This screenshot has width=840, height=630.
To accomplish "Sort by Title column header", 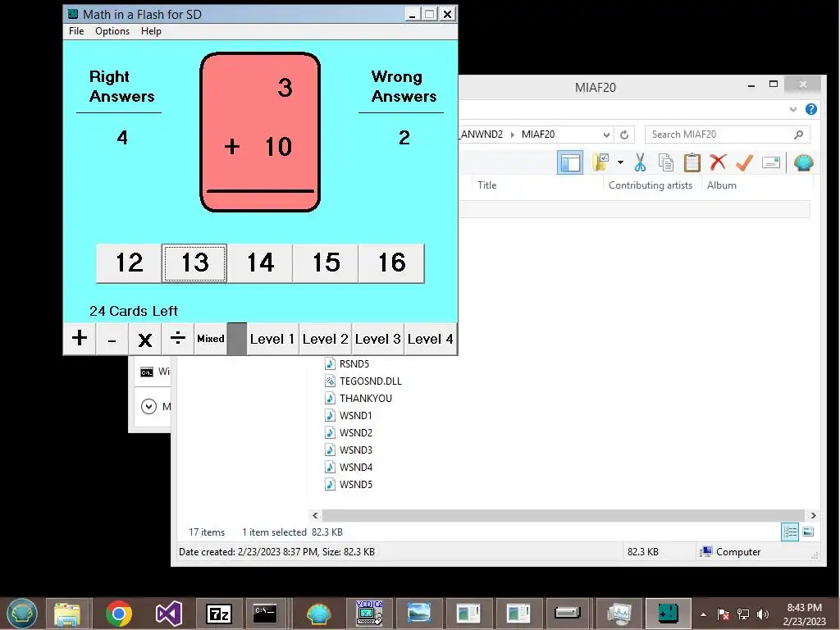I will pos(486,185).
